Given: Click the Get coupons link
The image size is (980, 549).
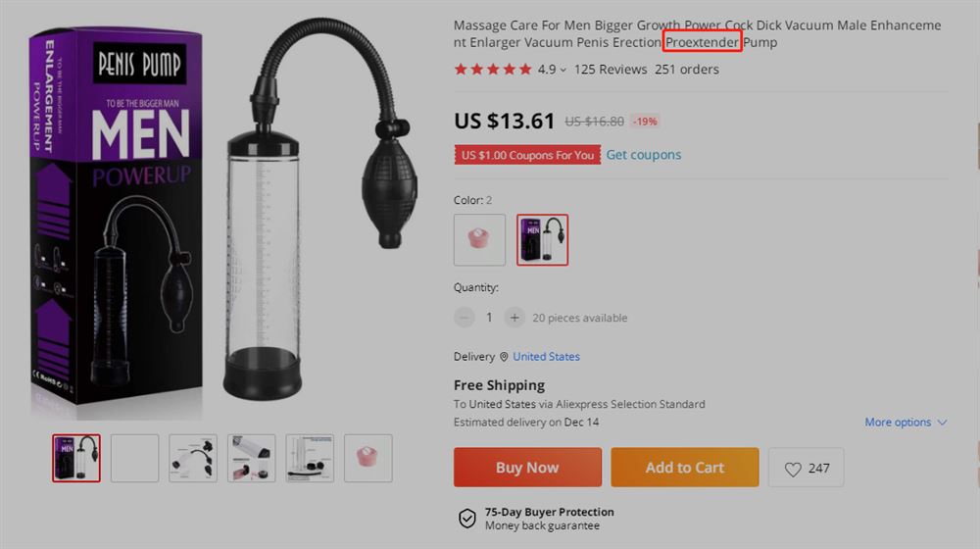Looking at the screenshot, I should pyautogui.click(x=644, y=155).
